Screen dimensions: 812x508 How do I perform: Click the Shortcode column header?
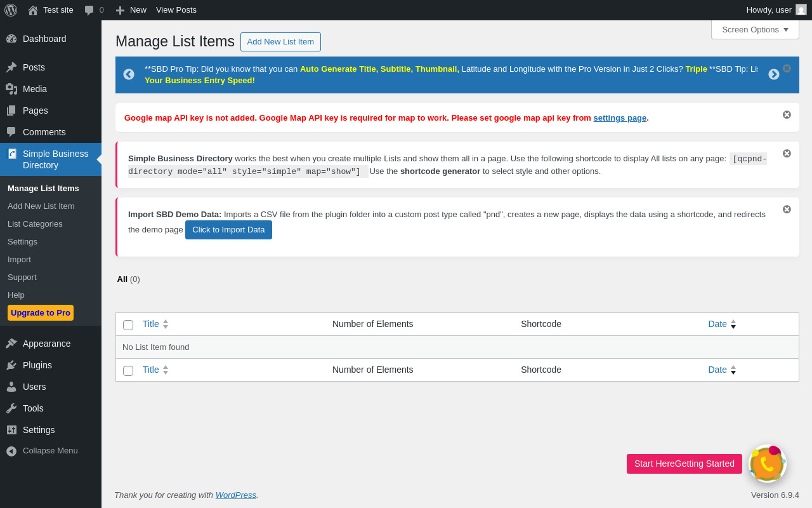(541, 324)
